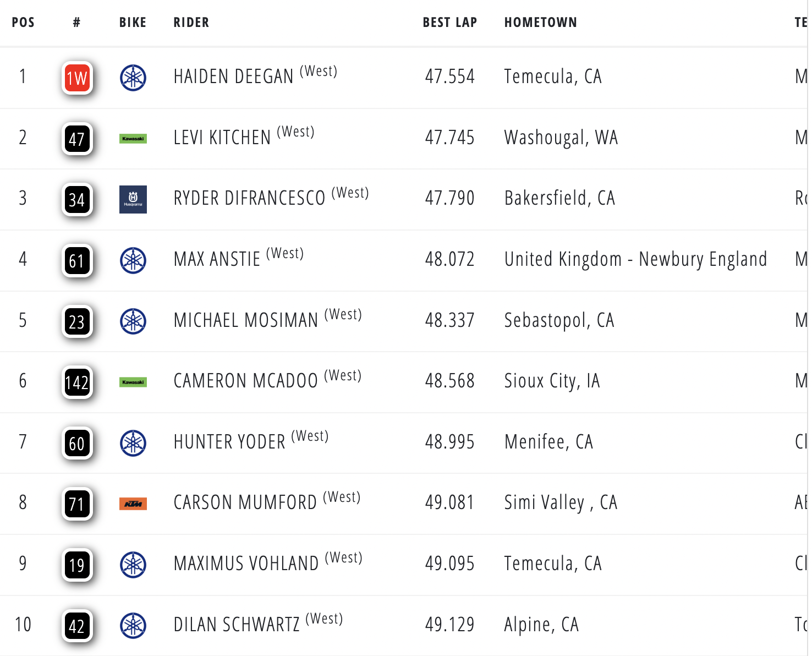
Task: Click the RIDER column header
Action: click(191, 23)
